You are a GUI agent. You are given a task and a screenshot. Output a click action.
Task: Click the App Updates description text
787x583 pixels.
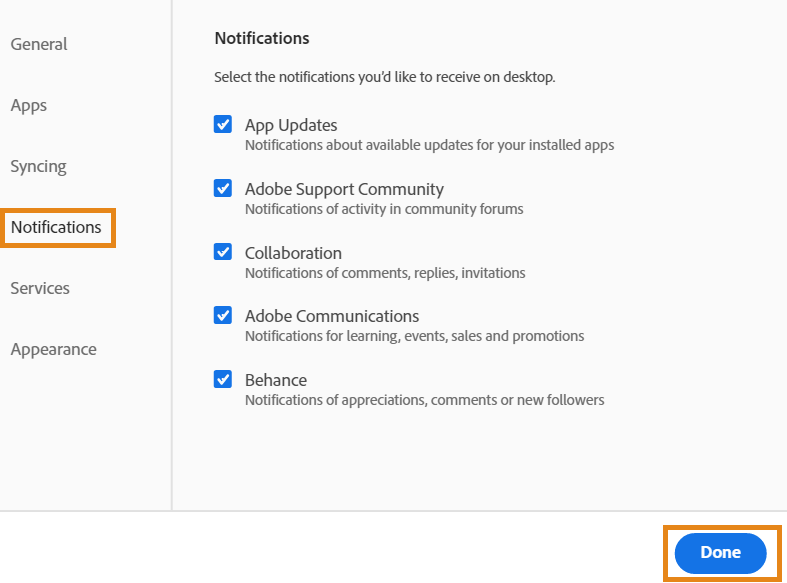click(429, 145)
